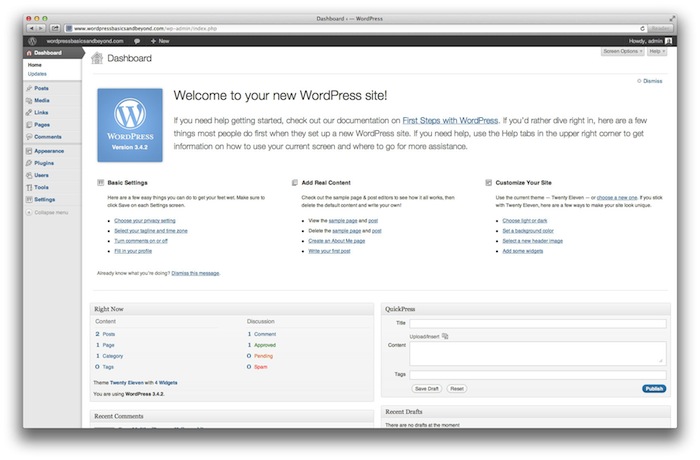Click 4 Widgets link in Right Now

click(x=166, y=383)
